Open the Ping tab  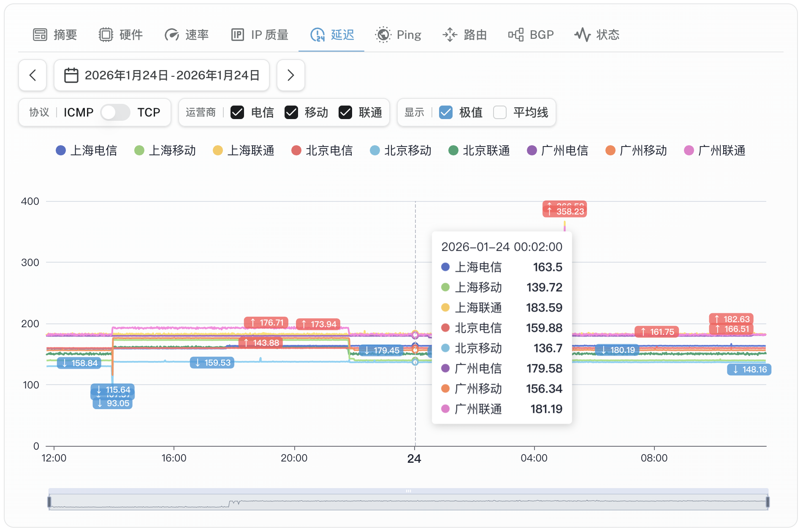tap(398, 35)
